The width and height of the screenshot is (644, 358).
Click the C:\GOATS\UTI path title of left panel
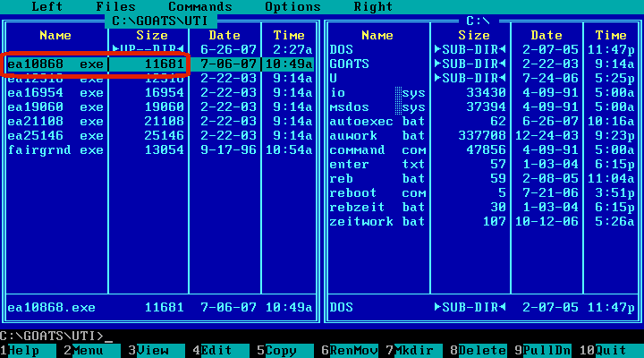click(x=160, y=21)
